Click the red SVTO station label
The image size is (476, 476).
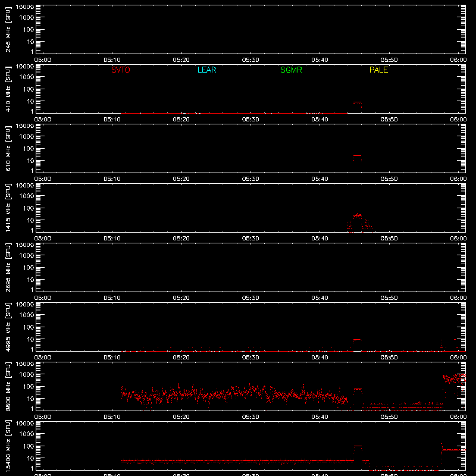[x=121, y=70]
